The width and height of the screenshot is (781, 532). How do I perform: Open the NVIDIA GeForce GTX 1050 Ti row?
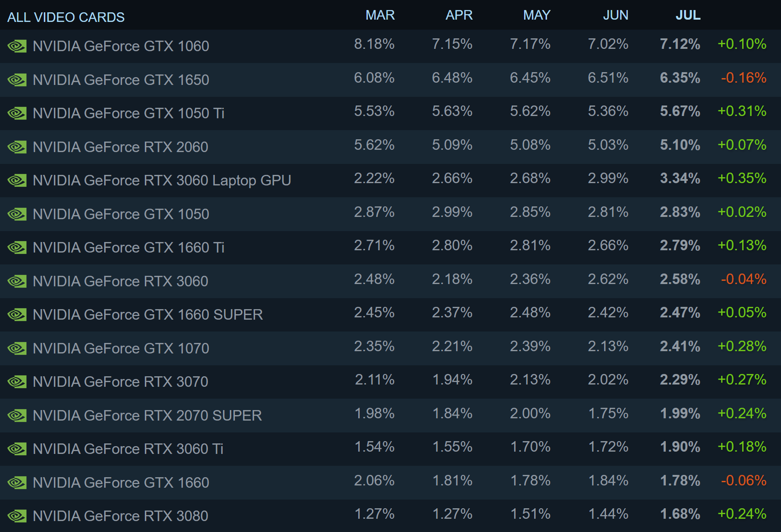click(390, 113)
